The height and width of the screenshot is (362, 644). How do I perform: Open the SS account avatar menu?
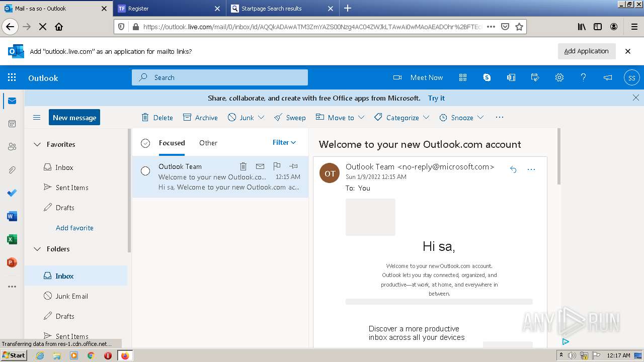coord(632,77)
